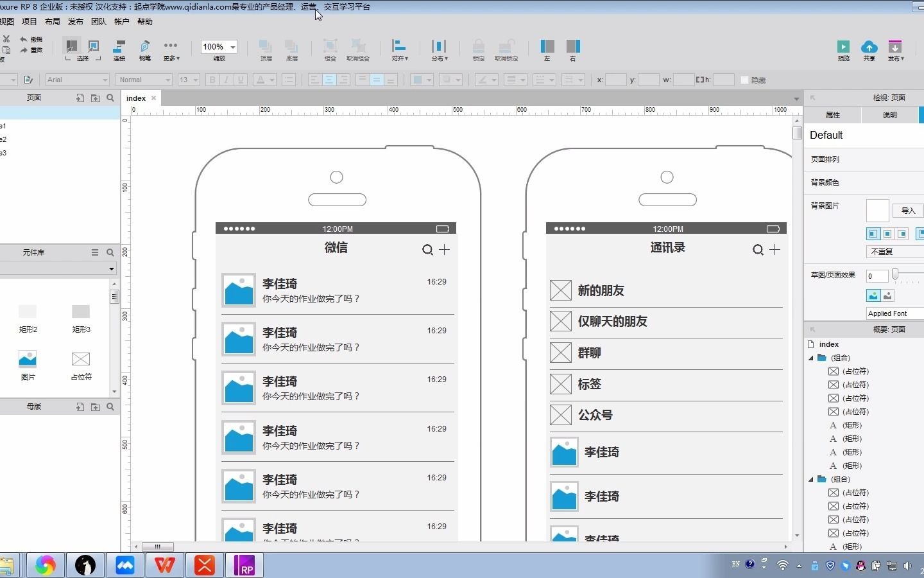Select the 占位符 placeholder widget

(81, 365)
